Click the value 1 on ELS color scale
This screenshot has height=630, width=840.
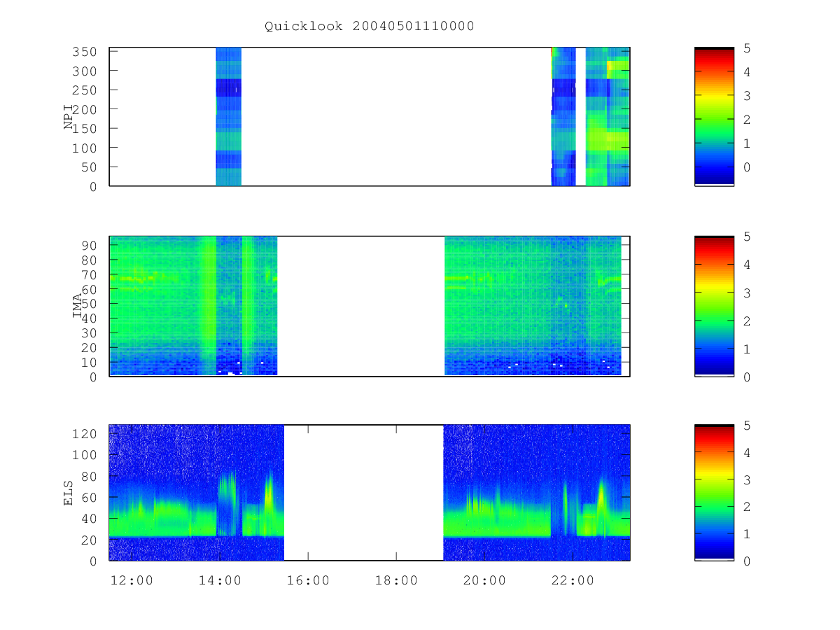pyautogui.click(x=748, y=534)
